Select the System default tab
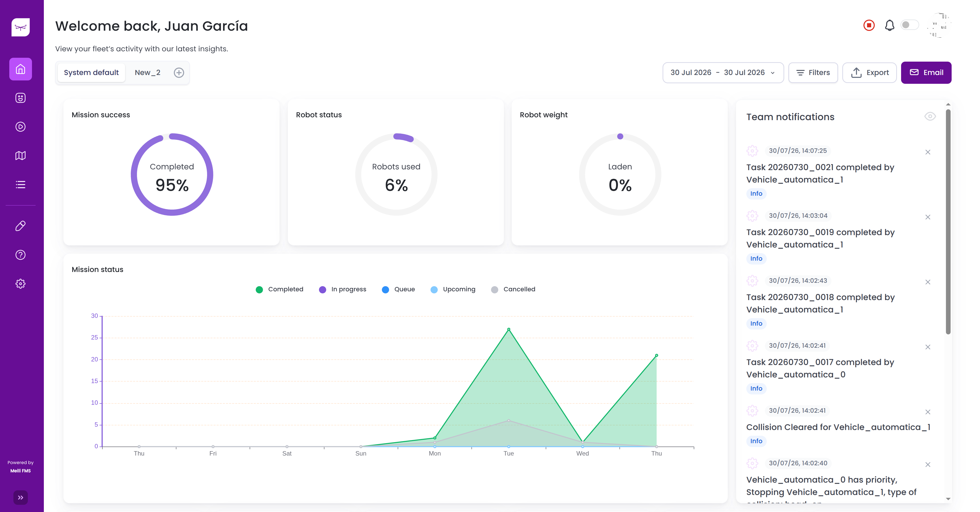The height and width of the screenshot is (512, 980). 91,73
